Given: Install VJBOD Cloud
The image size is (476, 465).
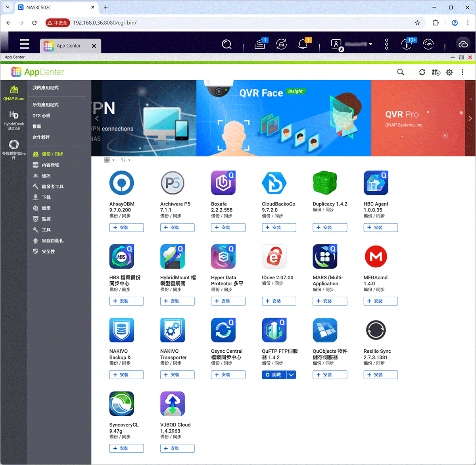Looking at the screenshot, I should (x=177, y=448).
